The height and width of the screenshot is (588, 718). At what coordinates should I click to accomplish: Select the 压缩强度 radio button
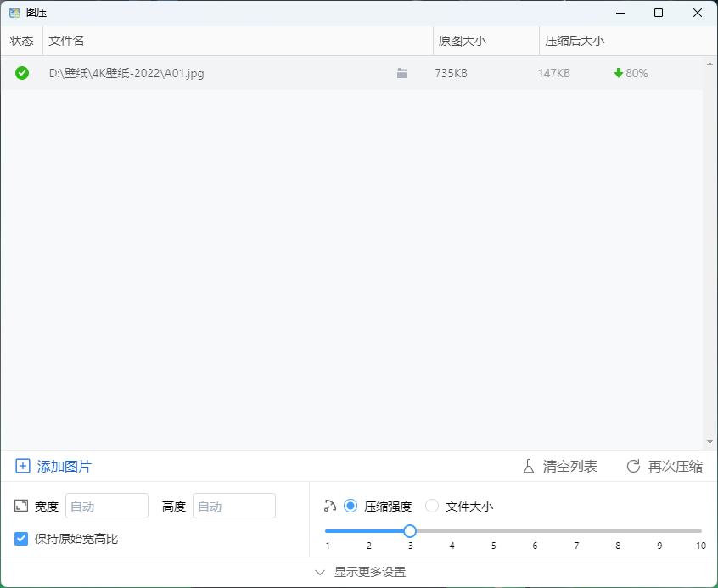tap(351, 506)
